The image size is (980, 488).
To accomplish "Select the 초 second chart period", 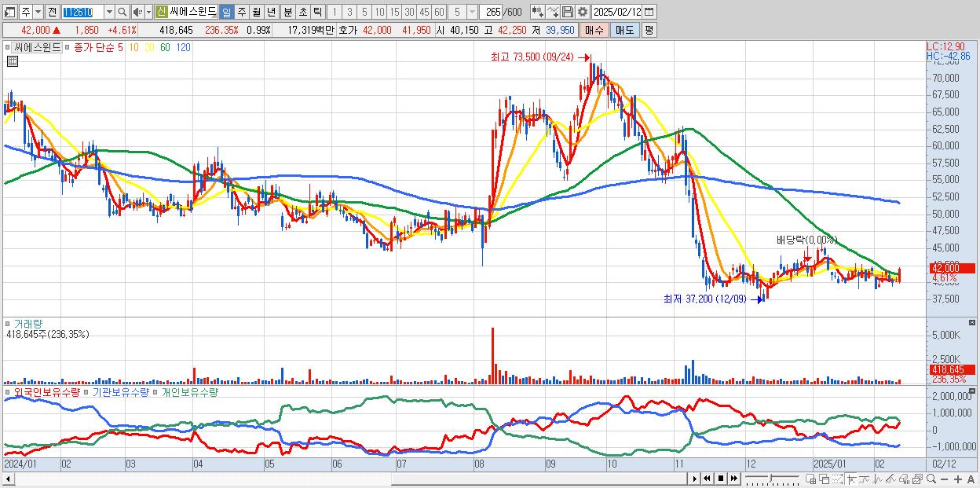I will [302, 12].
